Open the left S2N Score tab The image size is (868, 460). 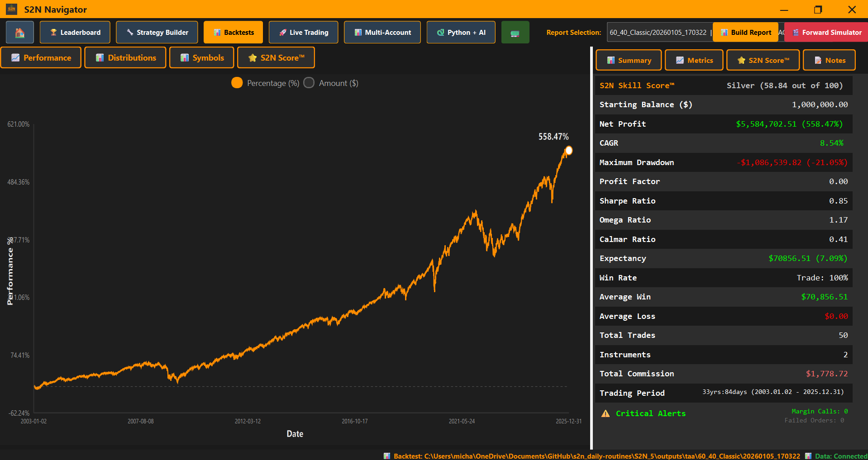pyautogui.click(x=276, y=58)
